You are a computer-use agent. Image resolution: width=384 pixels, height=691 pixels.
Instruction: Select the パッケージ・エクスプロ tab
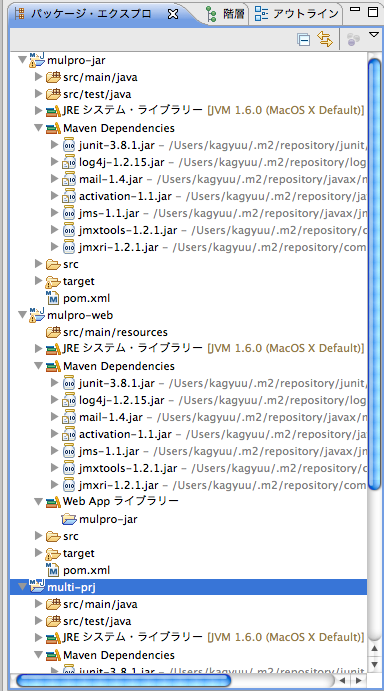(90, 14)
